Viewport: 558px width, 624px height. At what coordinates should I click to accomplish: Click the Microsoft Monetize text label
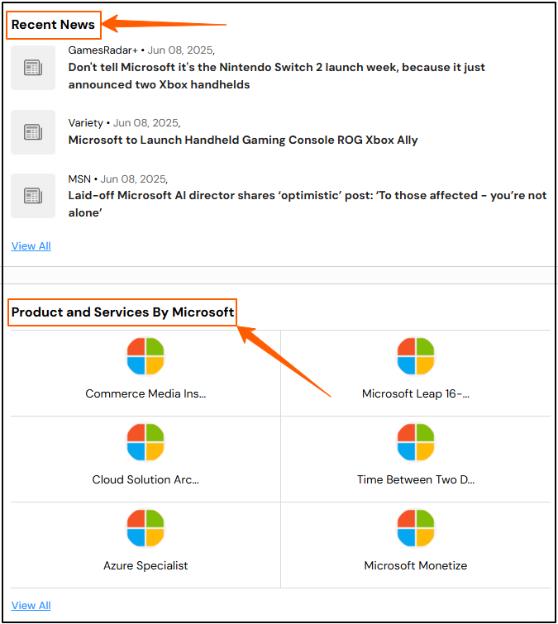coord(416,566)
